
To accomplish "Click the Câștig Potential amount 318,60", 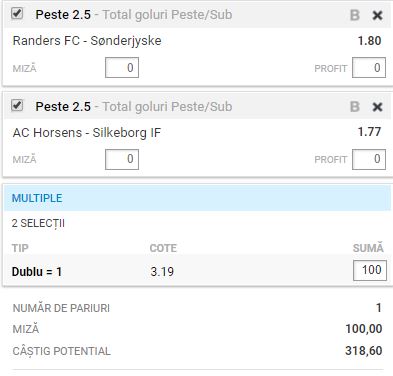I will click(x=364, y=351).
